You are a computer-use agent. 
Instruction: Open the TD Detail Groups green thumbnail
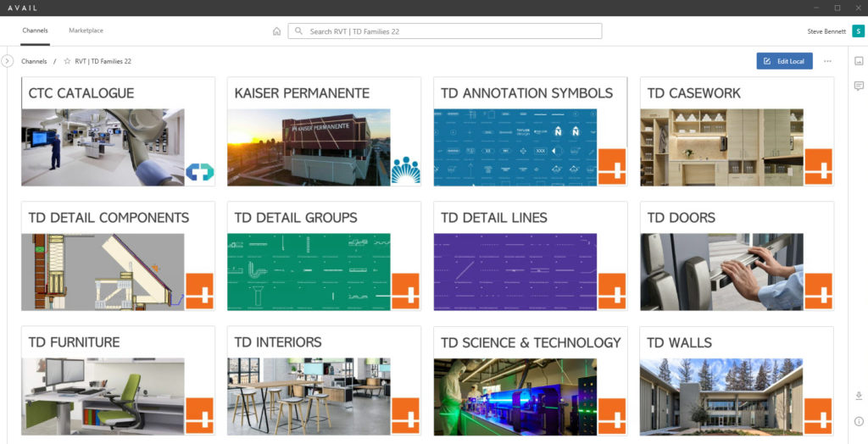point(309,272)
